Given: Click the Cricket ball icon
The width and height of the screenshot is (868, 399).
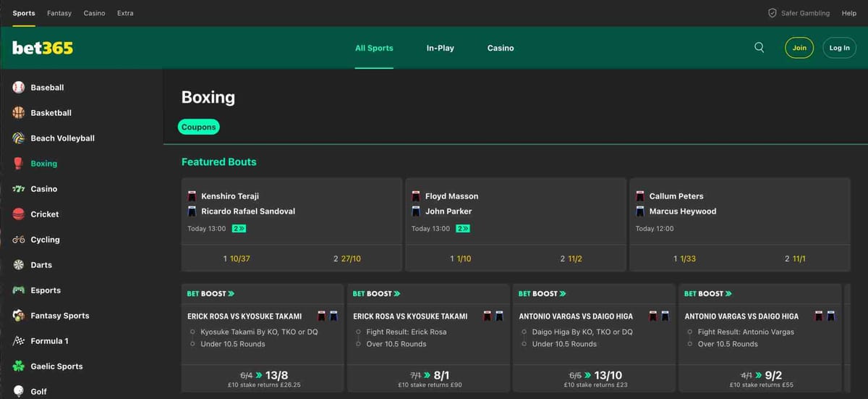Looking at the screenshot, I should pyautogui.click(x=19, y=214).
